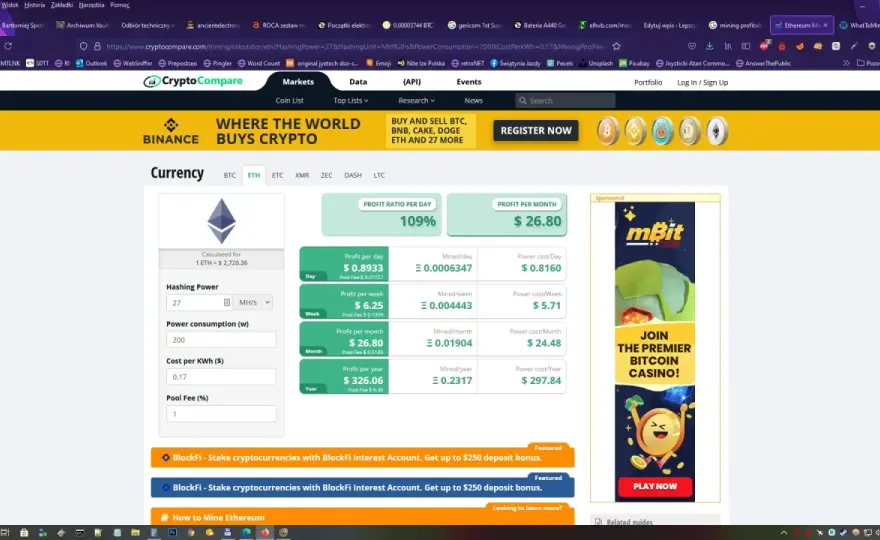
Task: Click the $ 326.06 profit per year value
Action: (363, 380)
